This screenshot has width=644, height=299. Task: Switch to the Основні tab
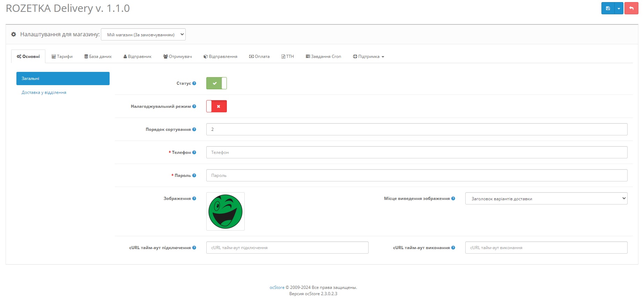pyautogui.click(x=28, y=57)
